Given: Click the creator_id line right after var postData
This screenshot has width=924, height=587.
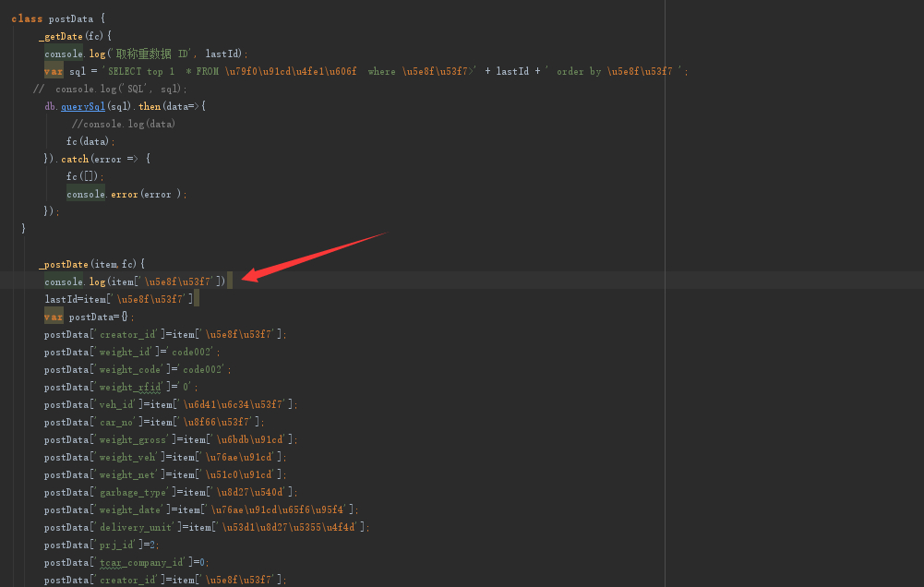Looking at the screenshot, I should pos(165,335).
